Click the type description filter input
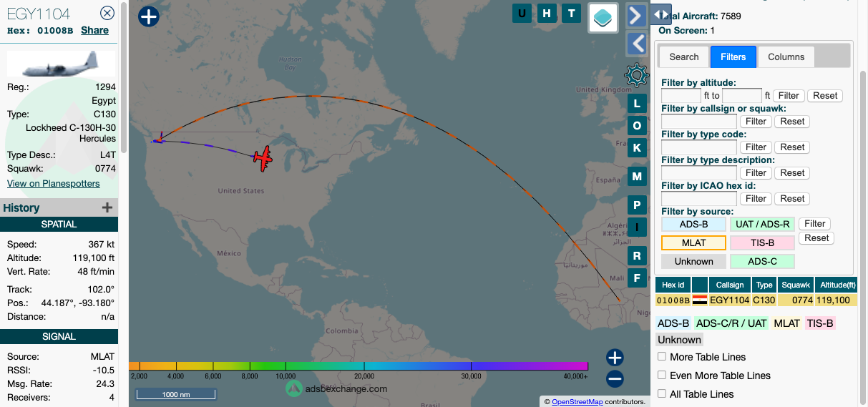868x407 pixels. tap(699, 173)
